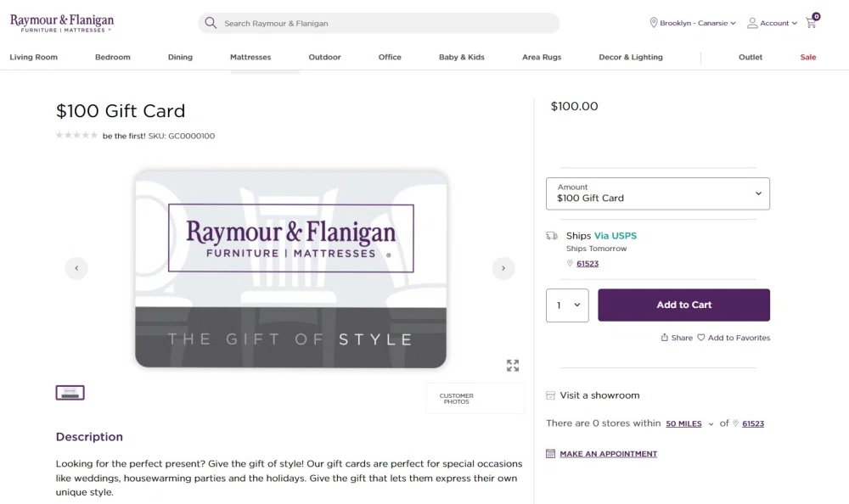
Task: Open the Account dropdown menu
Action: pyautogui.click(x=772, y=23)
